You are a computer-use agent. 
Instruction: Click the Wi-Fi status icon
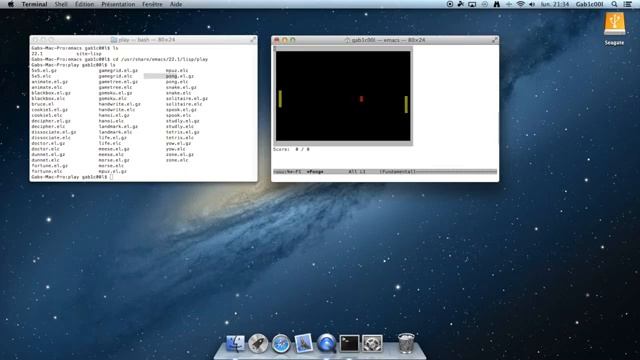tap(520, 4)
